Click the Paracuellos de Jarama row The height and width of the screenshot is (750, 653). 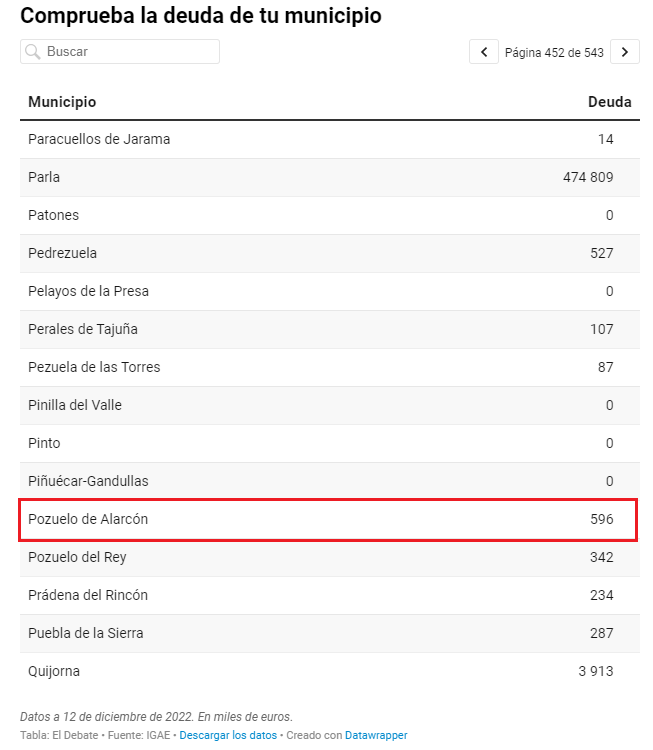[x=330, y=140]
